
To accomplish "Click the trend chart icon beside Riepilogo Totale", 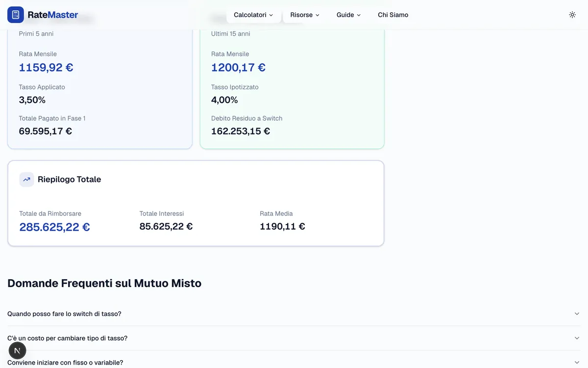I will pyautogui.click(x=26, y=180).
